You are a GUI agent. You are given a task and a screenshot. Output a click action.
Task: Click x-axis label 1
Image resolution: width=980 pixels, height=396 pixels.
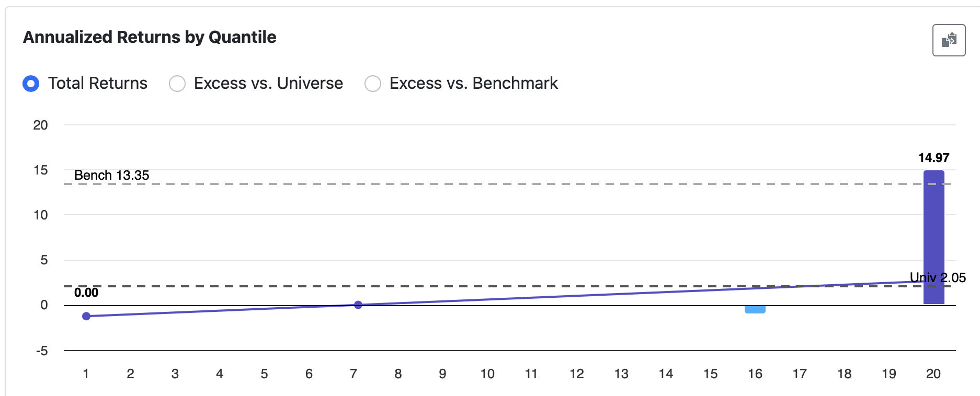(86, 374)
